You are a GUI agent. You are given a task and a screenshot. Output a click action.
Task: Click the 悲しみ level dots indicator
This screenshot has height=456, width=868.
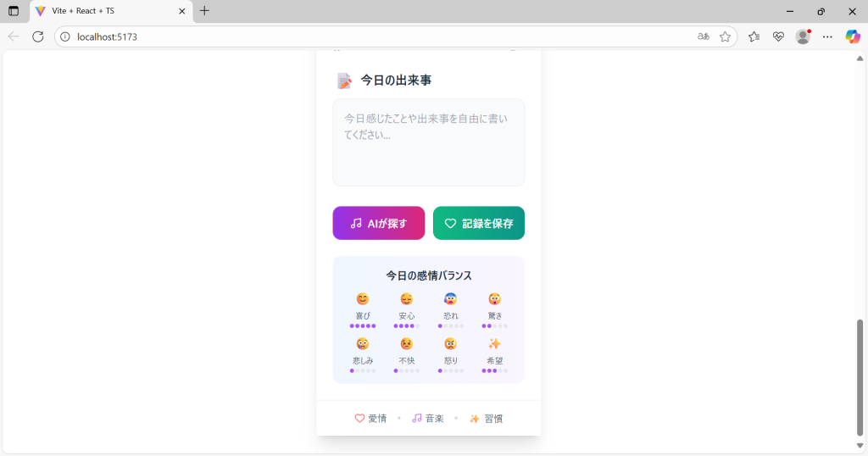coord(363,370)
